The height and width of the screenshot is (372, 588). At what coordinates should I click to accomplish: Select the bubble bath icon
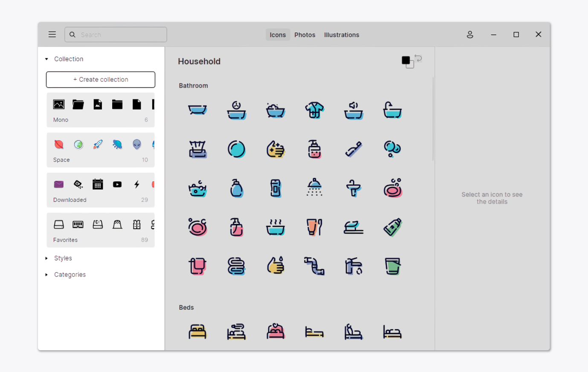pyautogui.click(x=275, y=110)
